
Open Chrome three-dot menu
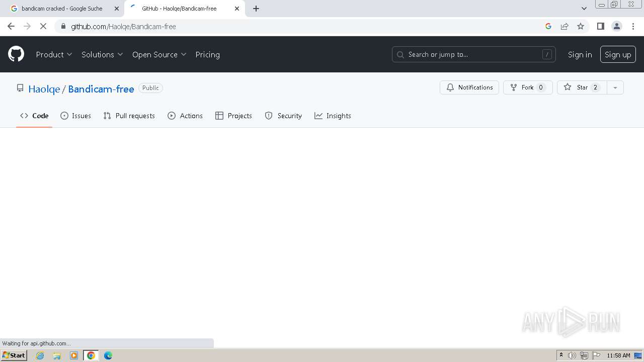pos(633,26)
